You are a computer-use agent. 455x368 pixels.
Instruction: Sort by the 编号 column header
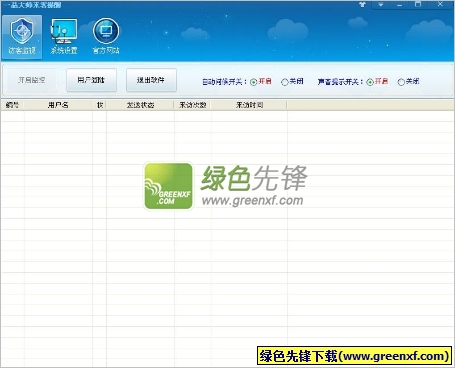tap(12, 105)
